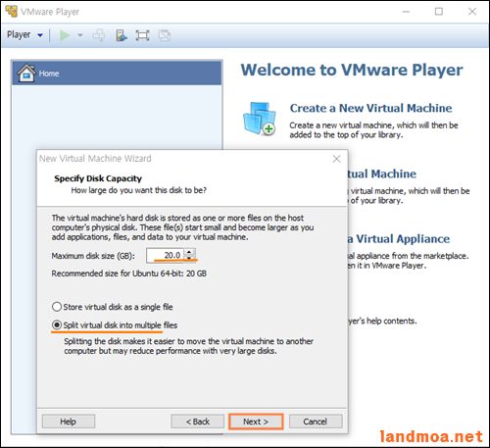Open wizard Help button
490x448 pixels.
coord(69,422)
